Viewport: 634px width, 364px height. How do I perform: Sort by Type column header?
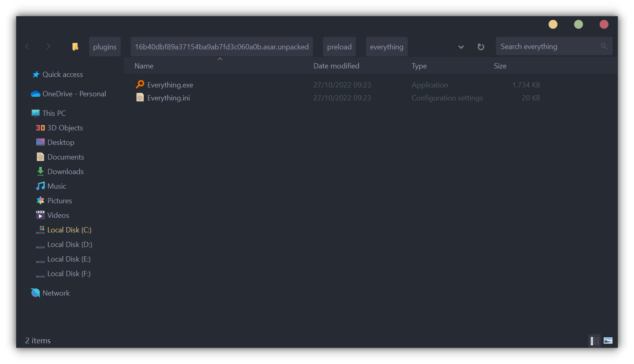(x=419, y=66)
